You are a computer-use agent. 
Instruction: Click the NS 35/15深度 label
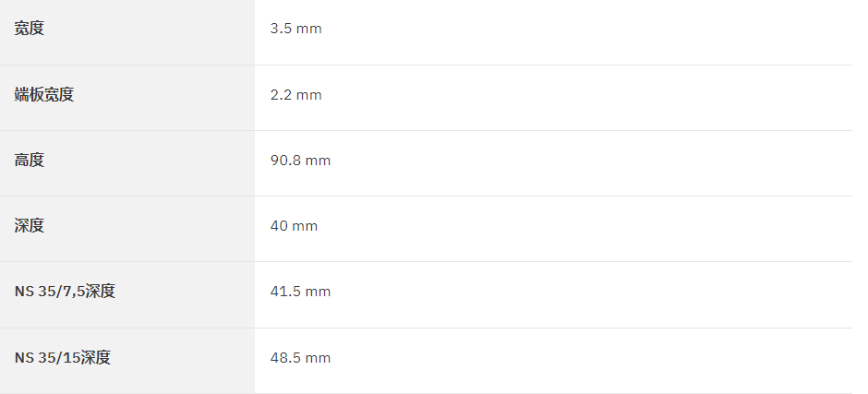63,357
